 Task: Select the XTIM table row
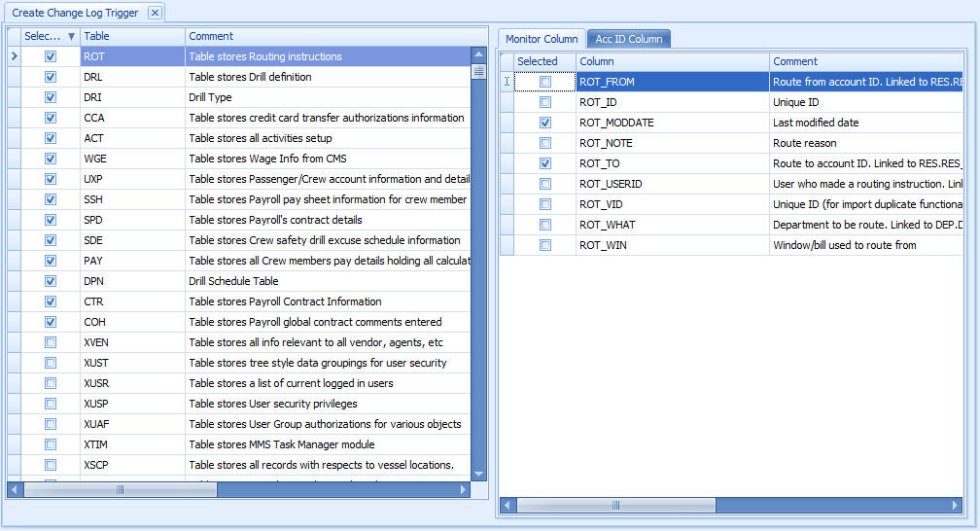coord(239,444)
